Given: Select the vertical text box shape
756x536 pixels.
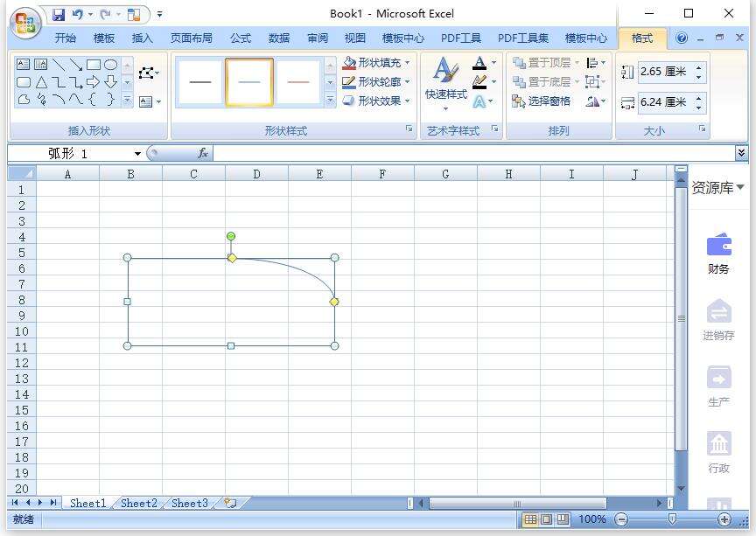Looking at the screenshot, I should tap(41, 64).
